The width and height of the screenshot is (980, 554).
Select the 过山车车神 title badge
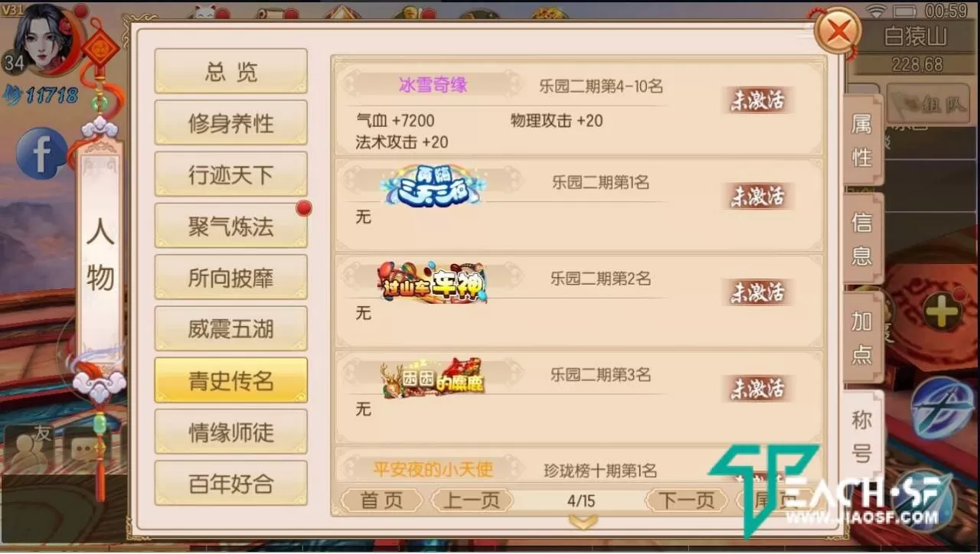tap(432, 283)
